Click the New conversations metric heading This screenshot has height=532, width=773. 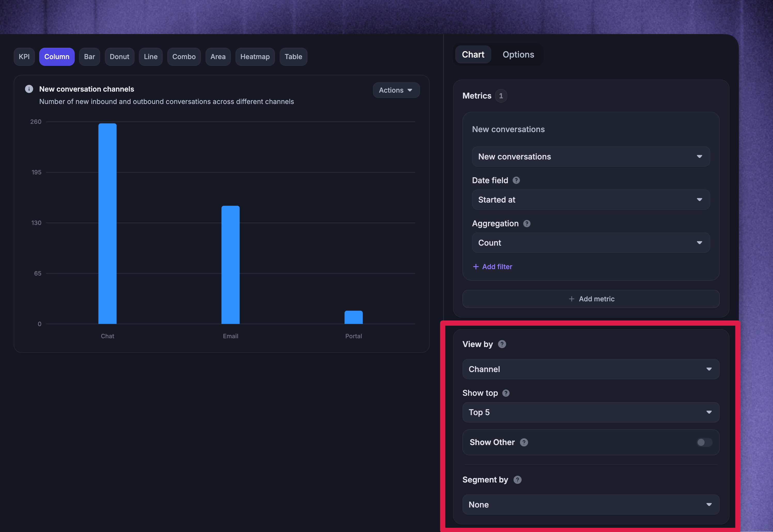pyautogui.click(x=508, y=129)
